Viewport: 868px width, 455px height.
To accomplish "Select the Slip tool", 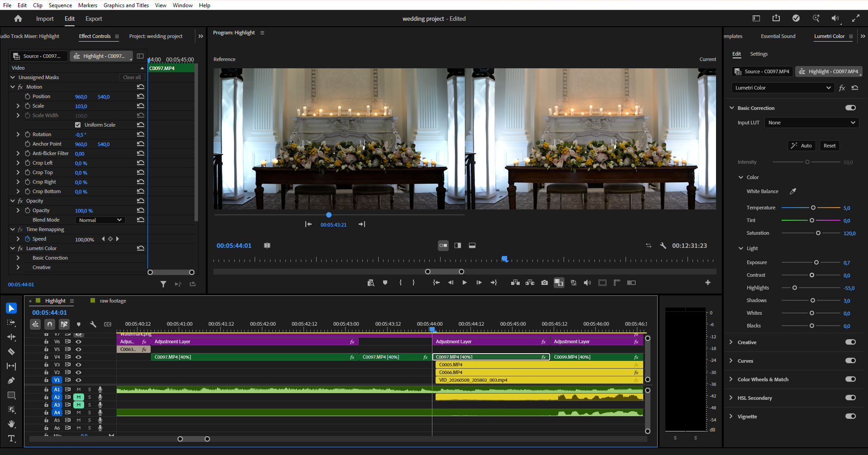I will (11, 366).
